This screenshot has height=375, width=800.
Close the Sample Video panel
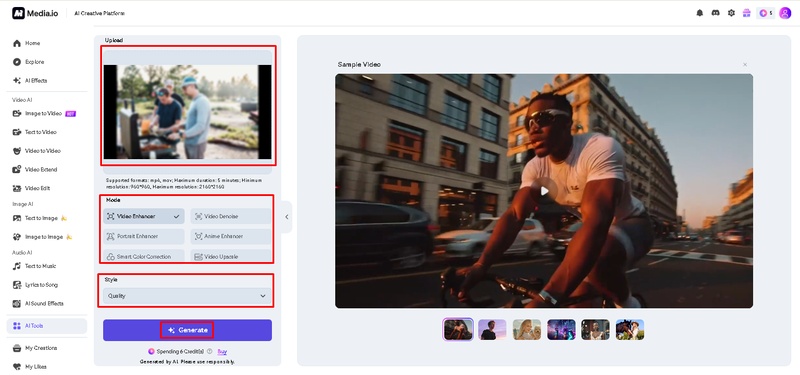745,65
